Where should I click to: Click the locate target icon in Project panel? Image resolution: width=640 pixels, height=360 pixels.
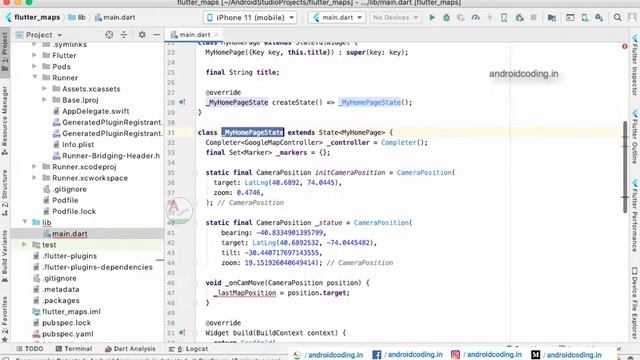(109, 35)
